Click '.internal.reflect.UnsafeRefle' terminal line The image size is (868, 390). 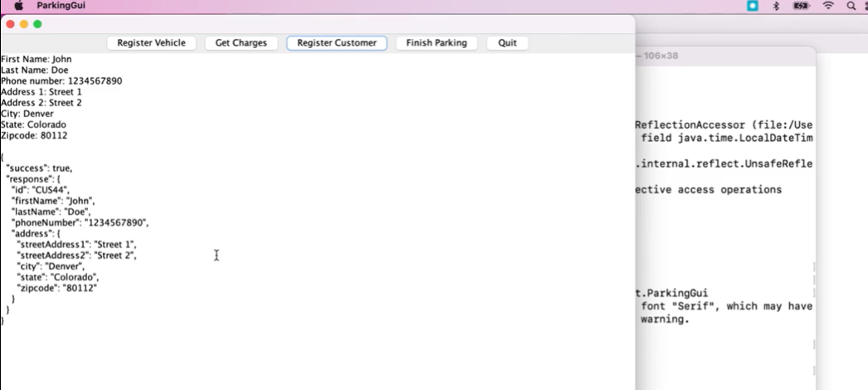coord(724,163)
